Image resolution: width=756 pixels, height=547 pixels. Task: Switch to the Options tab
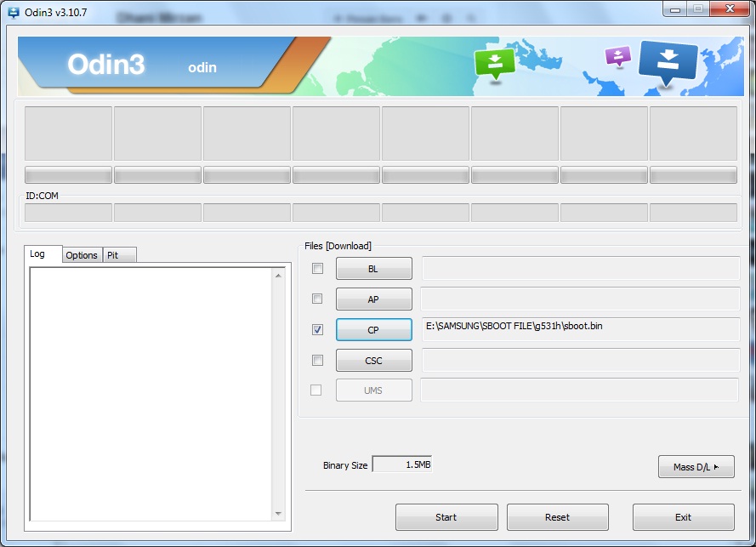(81, 254)
